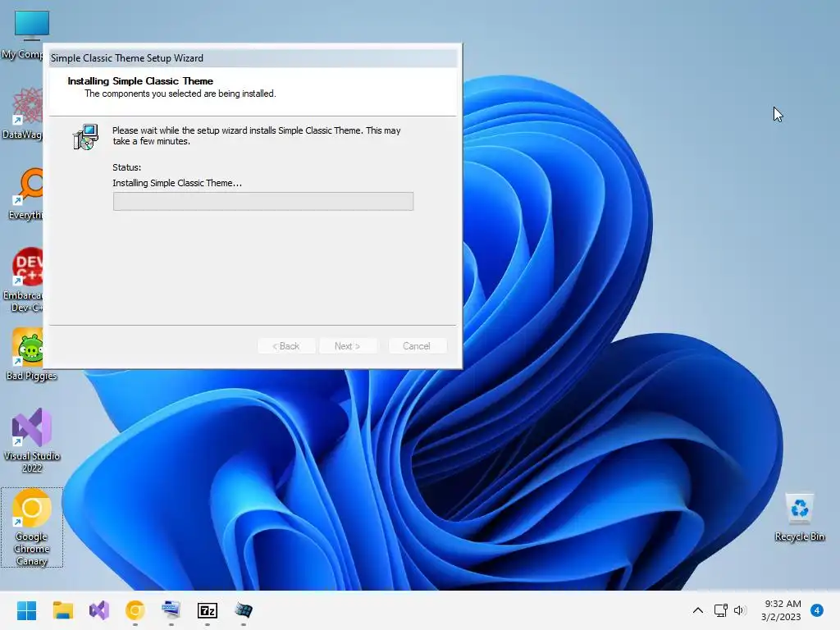Click the 'Status:' label

tap(127, 167)
